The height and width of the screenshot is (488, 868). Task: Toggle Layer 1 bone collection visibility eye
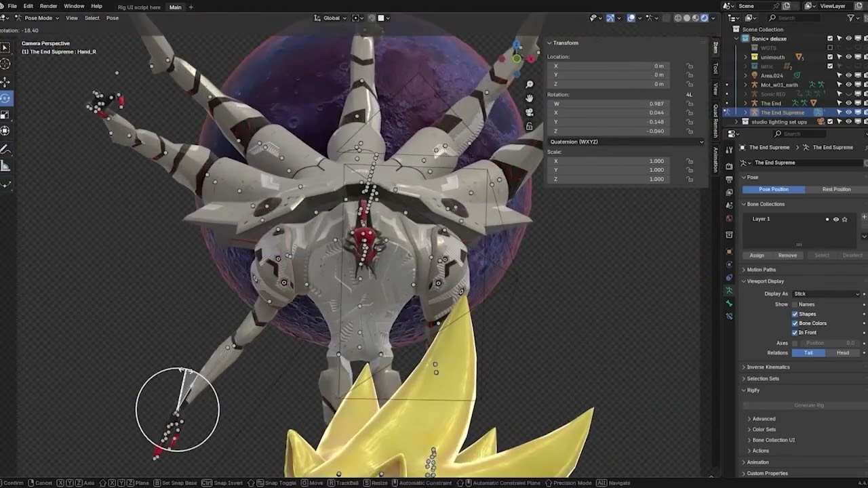[835, 219]
